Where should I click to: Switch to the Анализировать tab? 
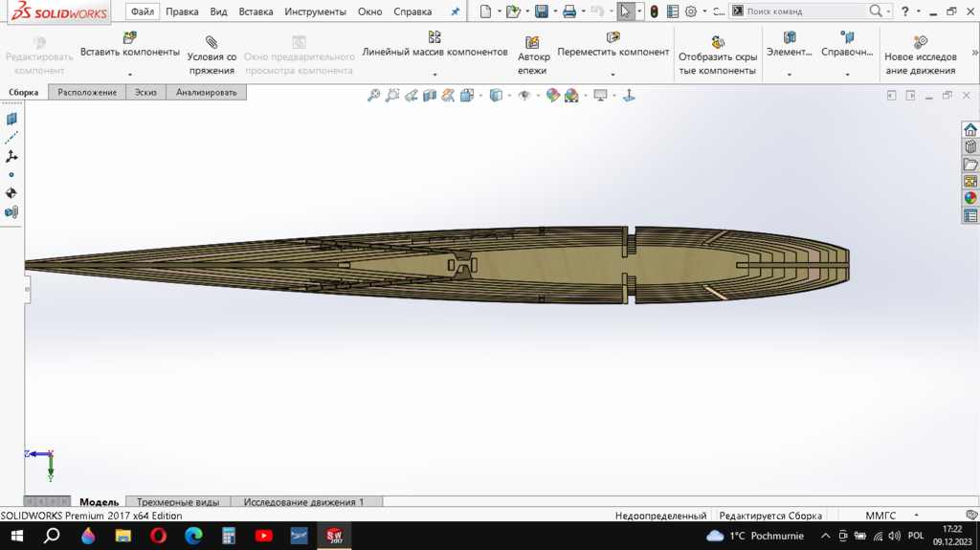coord(206,92)
